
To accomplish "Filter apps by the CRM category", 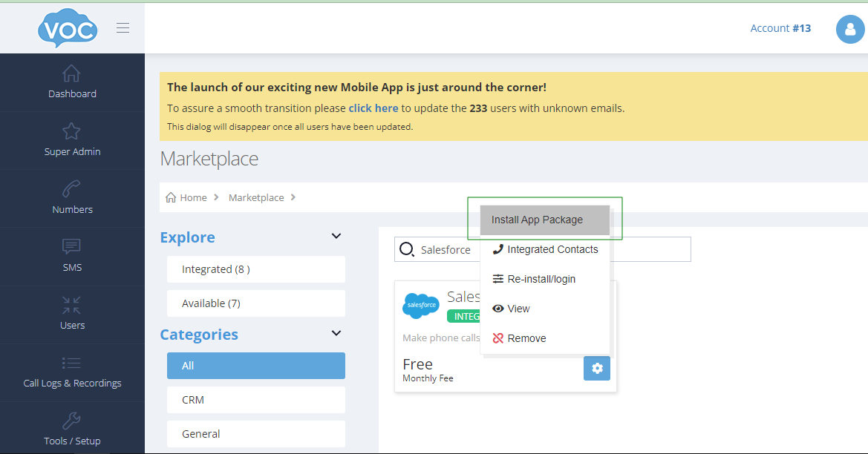I will (x=255, y=399).
